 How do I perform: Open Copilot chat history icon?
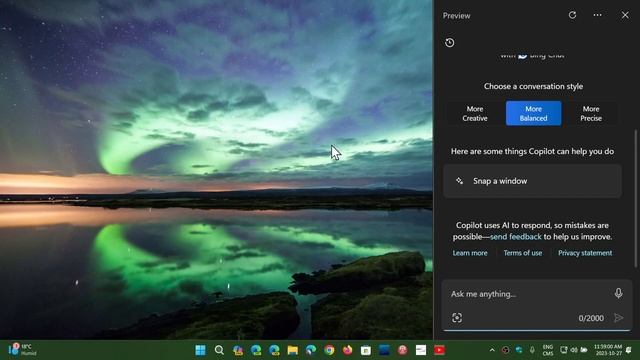coord(449,42)
